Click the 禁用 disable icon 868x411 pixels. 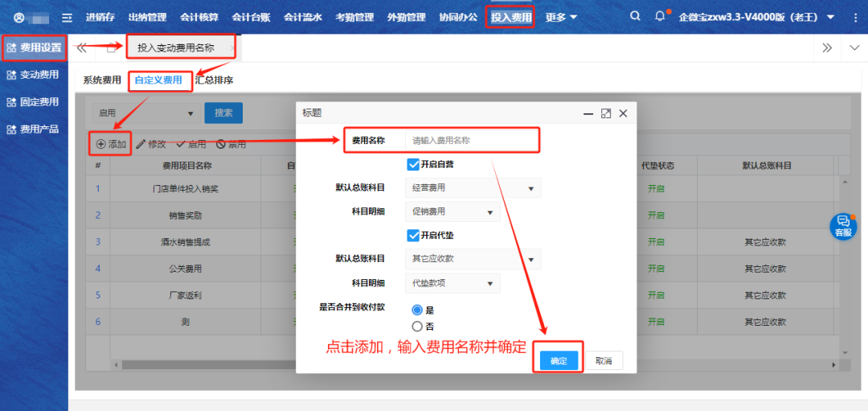(x=220, y=145)
